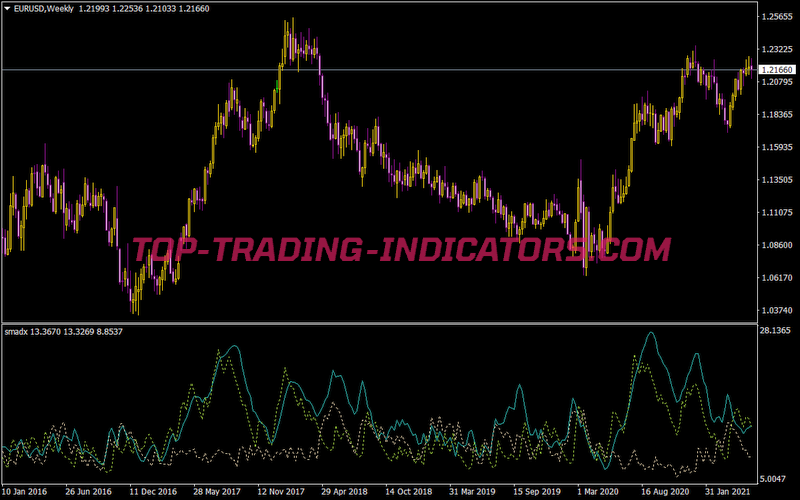Viewport: 800px width, 500px height.
Task: Click the EURUSD,Weekly chart title
Action: tap(44, 8)
